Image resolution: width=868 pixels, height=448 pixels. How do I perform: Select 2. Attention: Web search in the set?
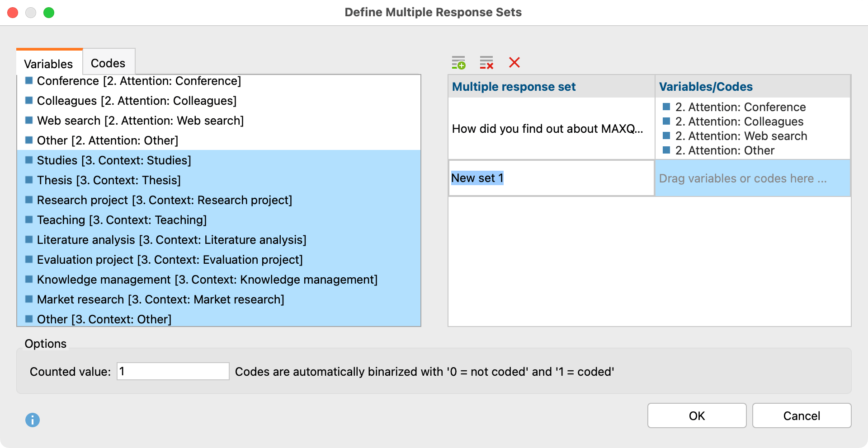741,136
